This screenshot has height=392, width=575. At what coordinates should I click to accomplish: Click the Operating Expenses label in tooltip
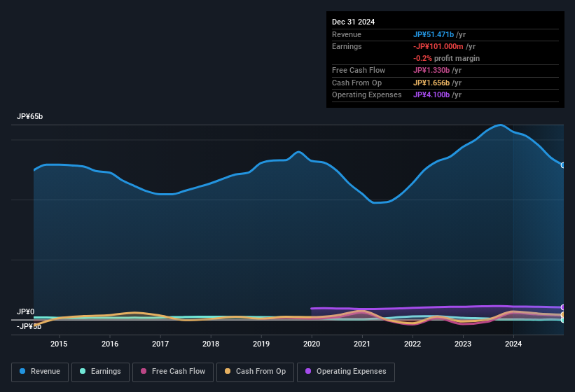pos(367,95)
